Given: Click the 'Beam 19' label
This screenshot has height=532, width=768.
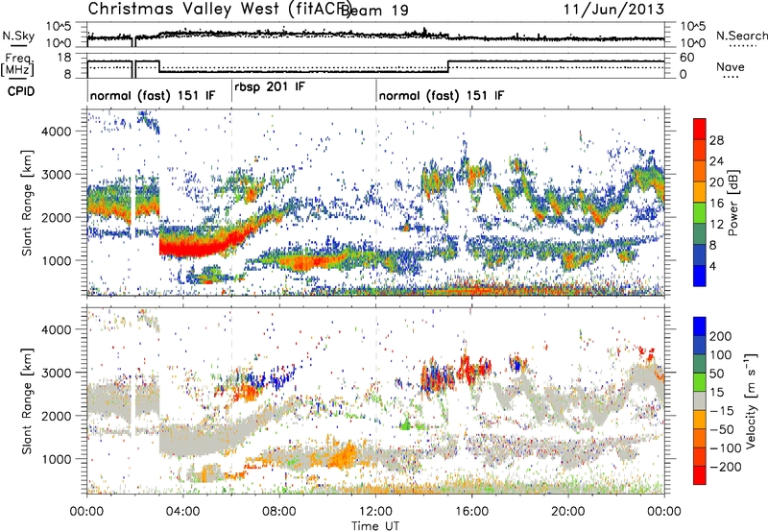Looking at the screenshot, I should 374,11.
